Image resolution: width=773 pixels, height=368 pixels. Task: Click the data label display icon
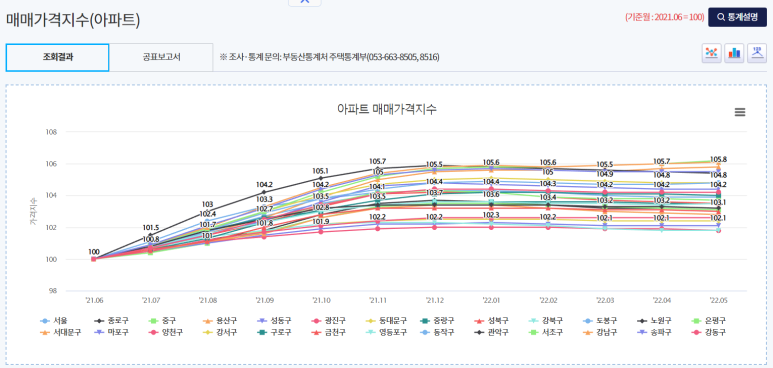[757, 53]
